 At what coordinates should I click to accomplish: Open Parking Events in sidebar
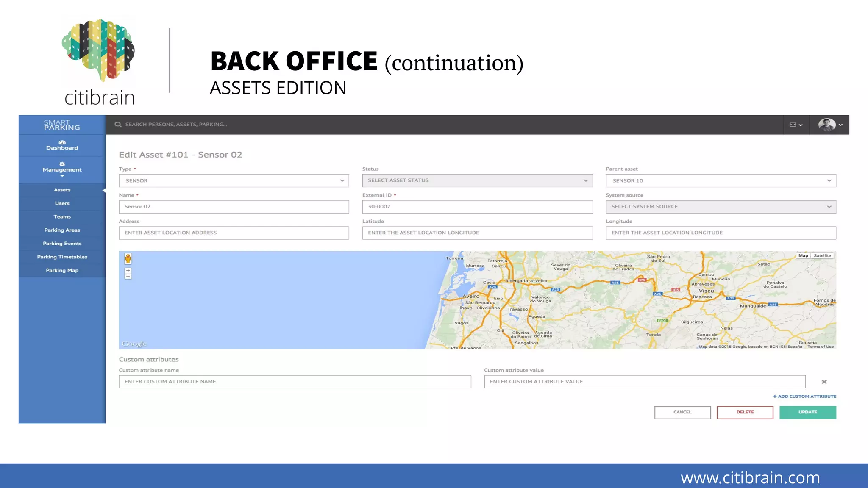[62, 244]
